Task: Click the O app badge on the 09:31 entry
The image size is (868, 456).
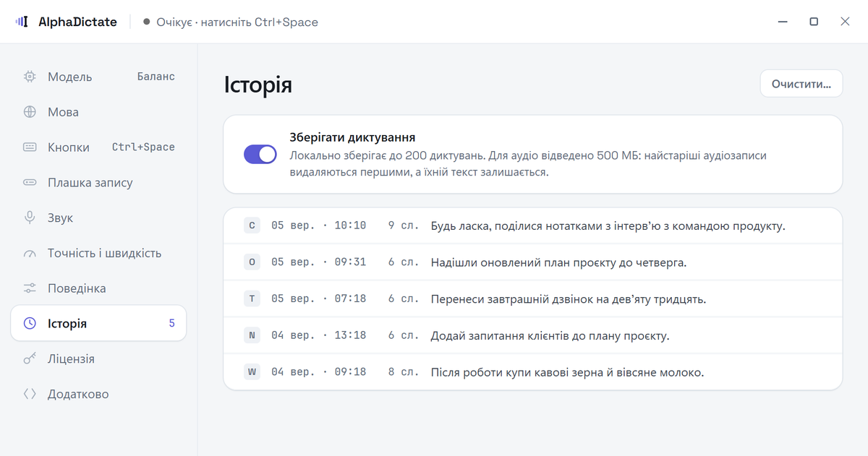Action: tap(252, 262)
